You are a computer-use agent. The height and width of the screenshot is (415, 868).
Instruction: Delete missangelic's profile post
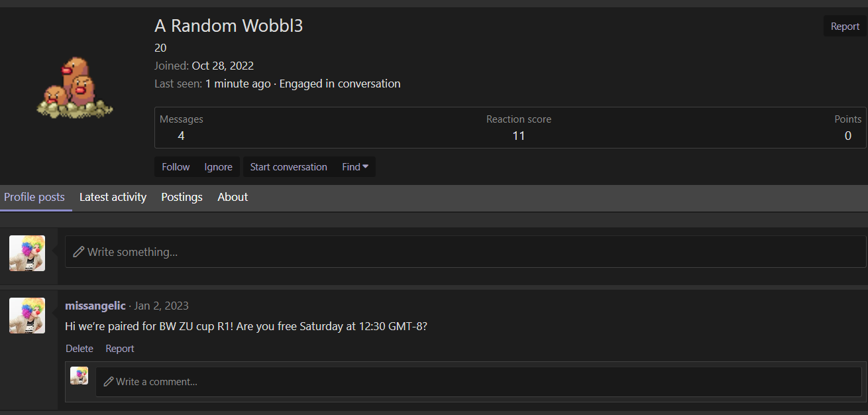click(x=79, y=348)
